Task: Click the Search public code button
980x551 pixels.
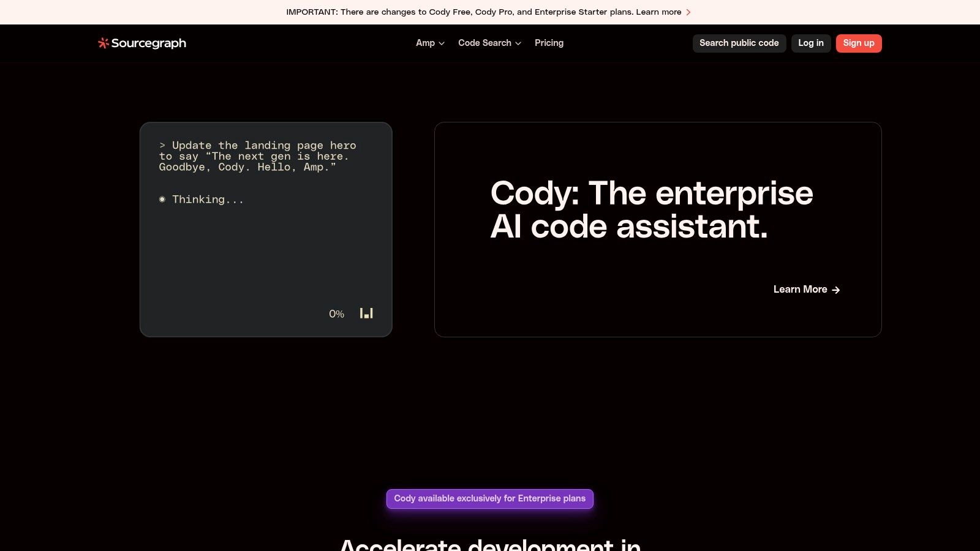Action: tap(739, 43)
